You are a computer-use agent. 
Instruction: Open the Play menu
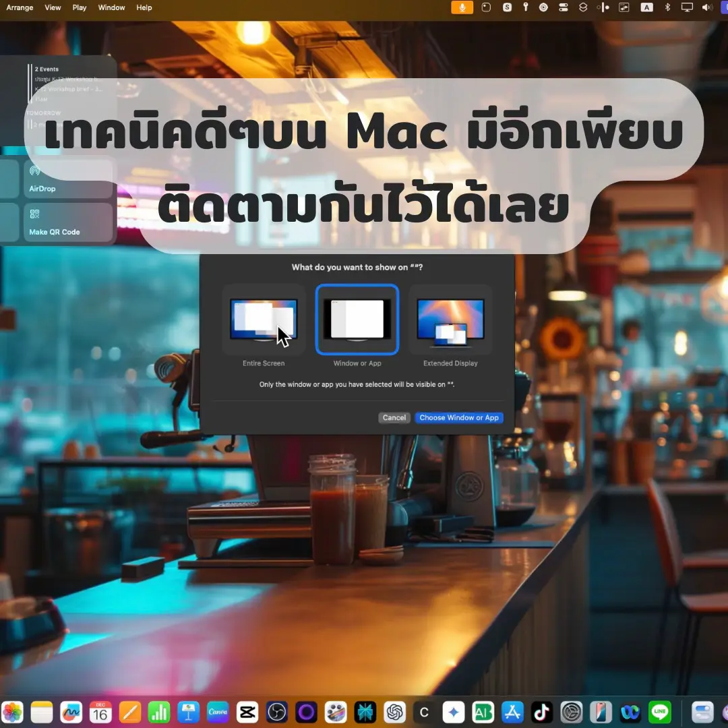tap(79, 7)
